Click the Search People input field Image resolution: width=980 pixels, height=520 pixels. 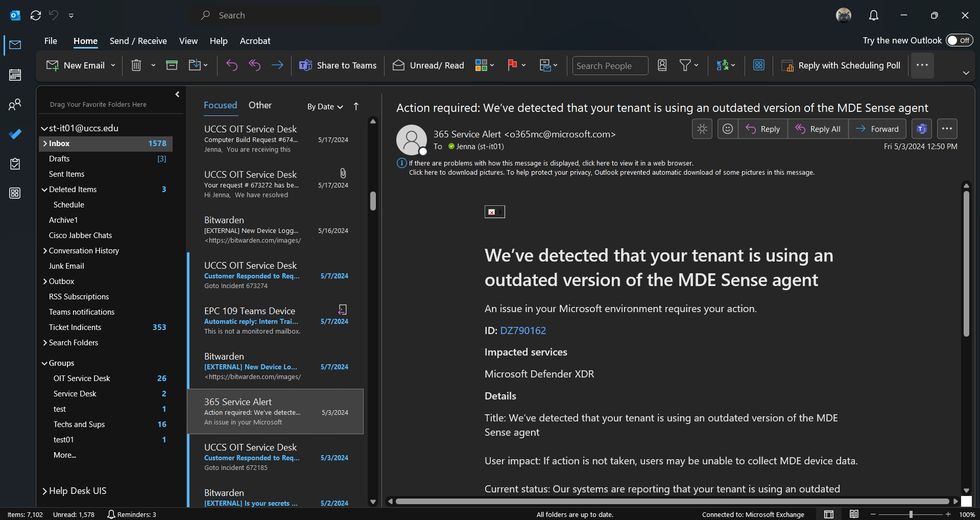tap(610, 66)
